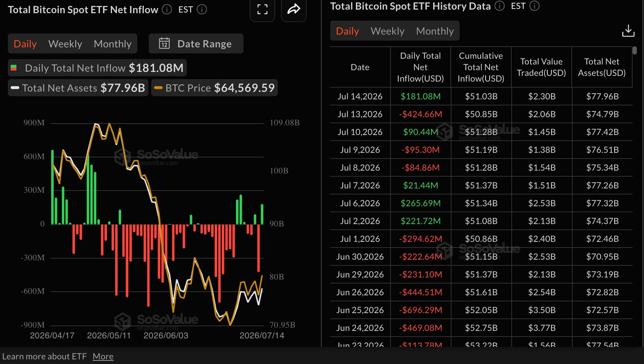
Task: Click the $70.95B net assets cell
Action: coord(603,257)
